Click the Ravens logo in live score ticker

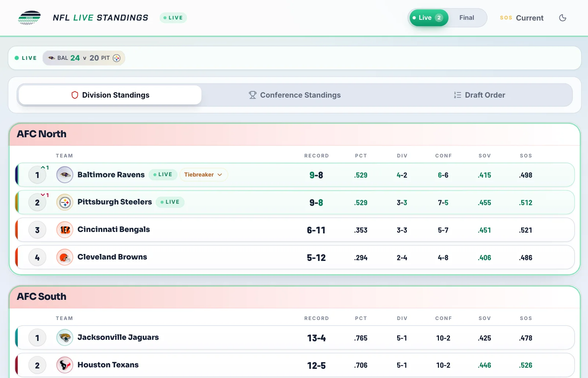click(x=52, y=58)
